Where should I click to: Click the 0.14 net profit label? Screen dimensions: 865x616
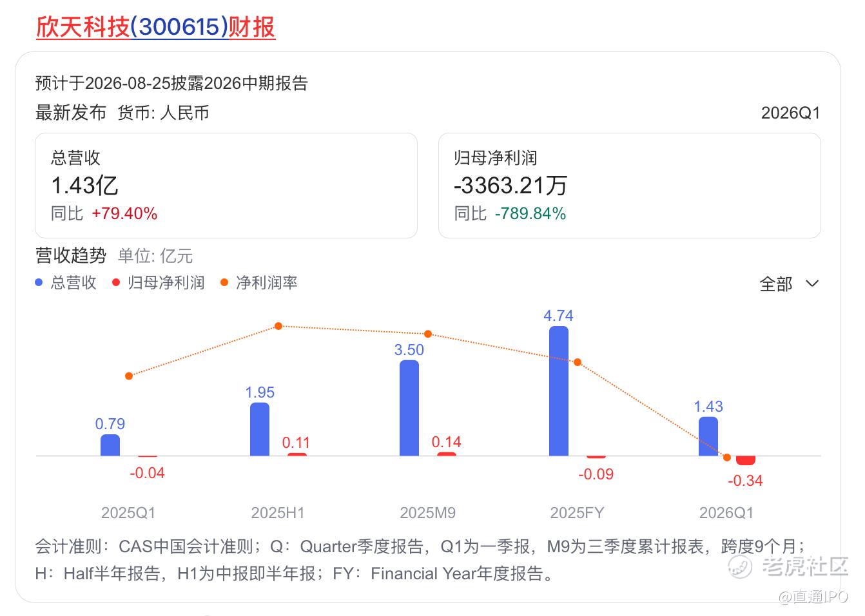click(447, 442)
